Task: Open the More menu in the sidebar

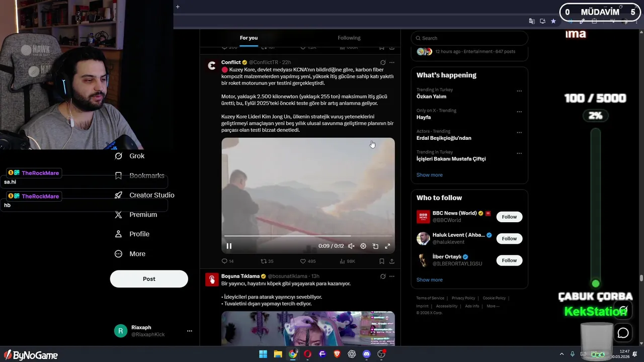Action: coord(130,254)
